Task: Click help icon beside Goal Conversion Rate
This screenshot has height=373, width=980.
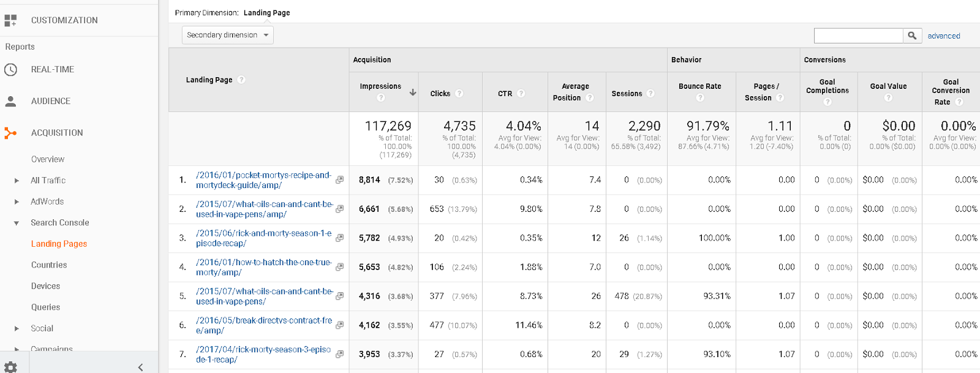Action: [960, 102]
